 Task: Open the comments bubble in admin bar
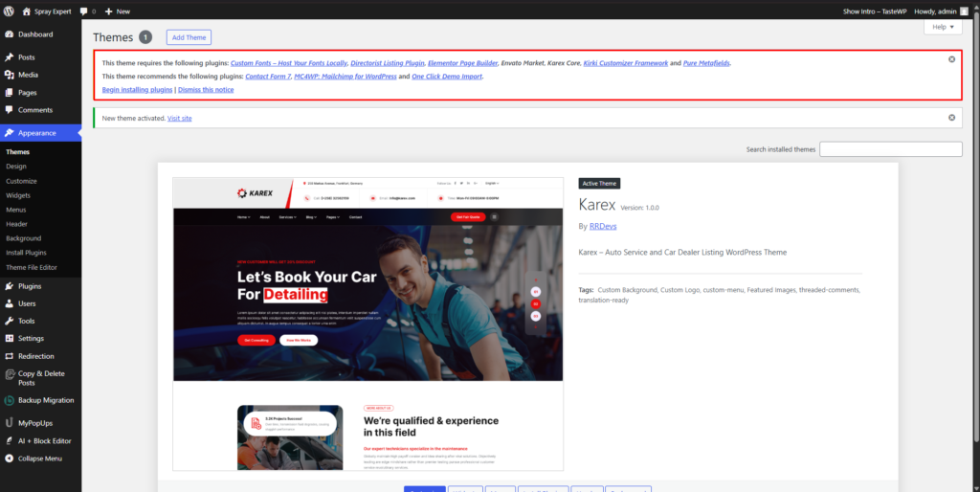86,11
